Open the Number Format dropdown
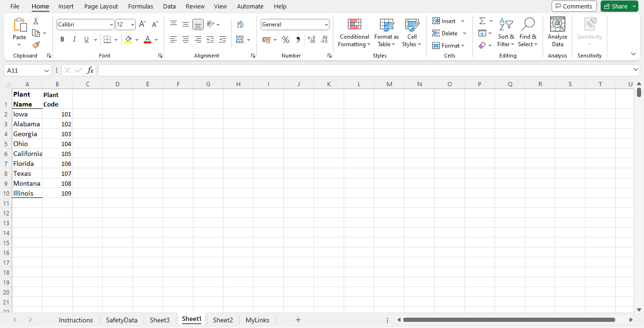Screen dimensions: 644x328 [x=295, y=24]
